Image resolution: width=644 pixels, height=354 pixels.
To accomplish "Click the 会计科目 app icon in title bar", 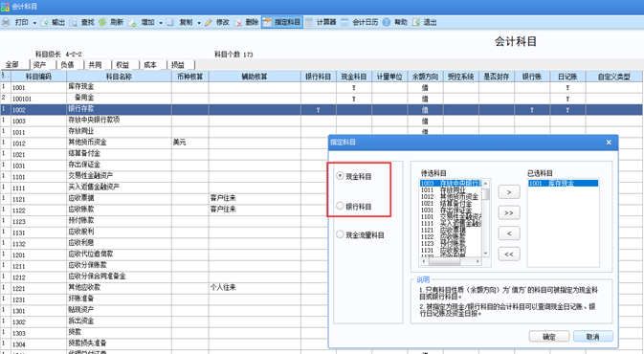I will point(5,7).
